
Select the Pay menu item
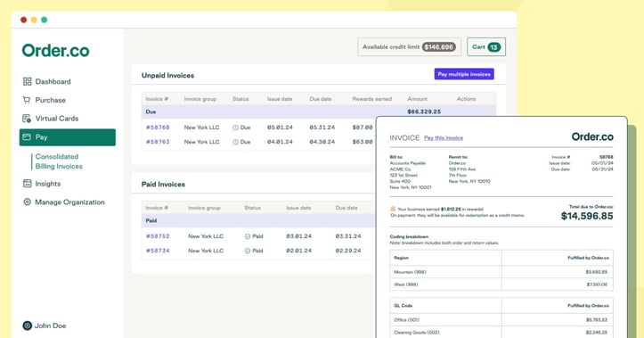click(x=68, y=137)
